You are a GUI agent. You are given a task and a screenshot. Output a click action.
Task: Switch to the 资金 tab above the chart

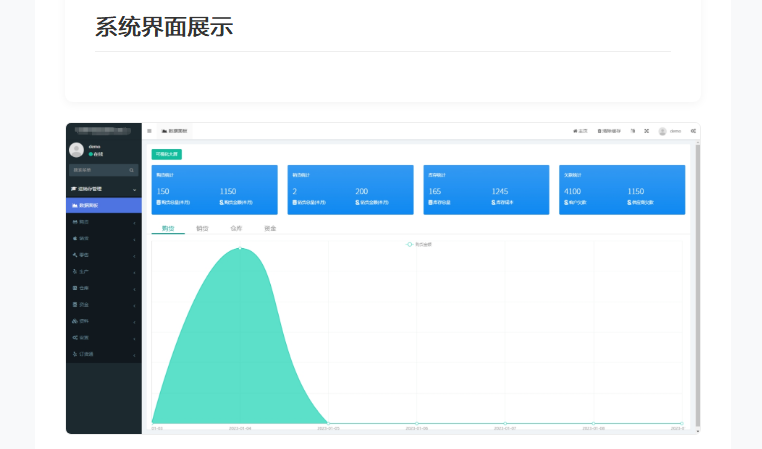click(x=270, y=228)
